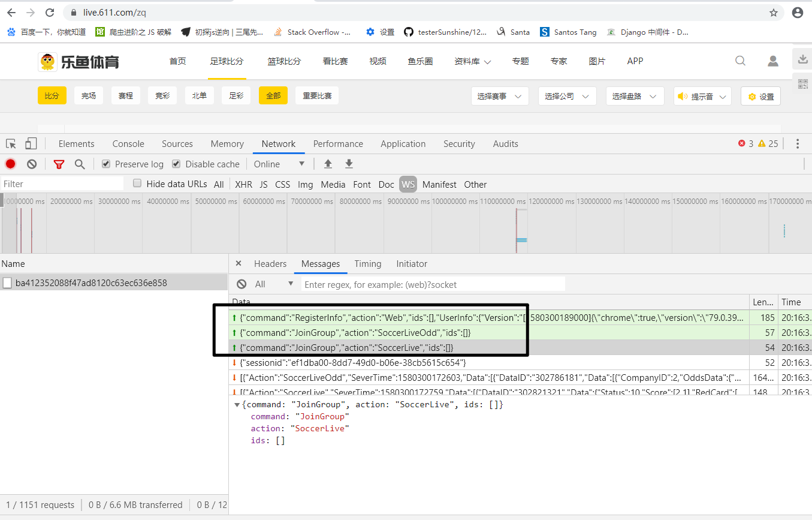Clear the network log with the block icon
The width and height of the screenshot is (812, 520).
pos(32,164)
